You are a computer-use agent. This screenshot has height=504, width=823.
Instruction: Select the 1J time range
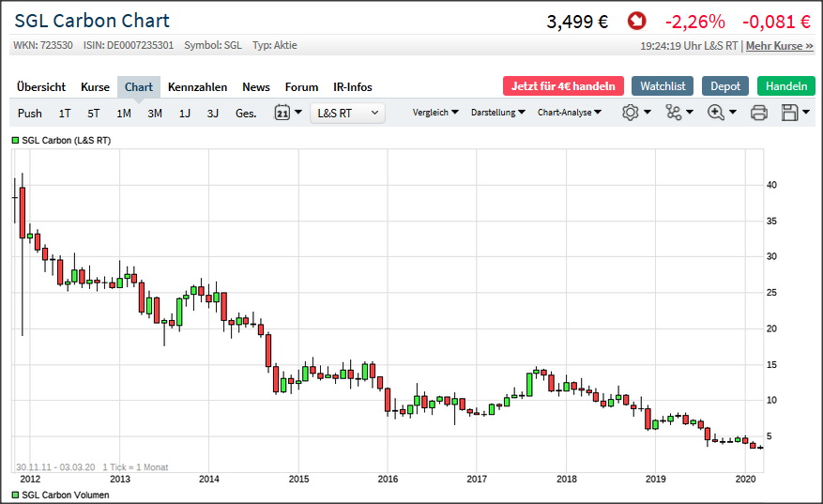[185, 113]
